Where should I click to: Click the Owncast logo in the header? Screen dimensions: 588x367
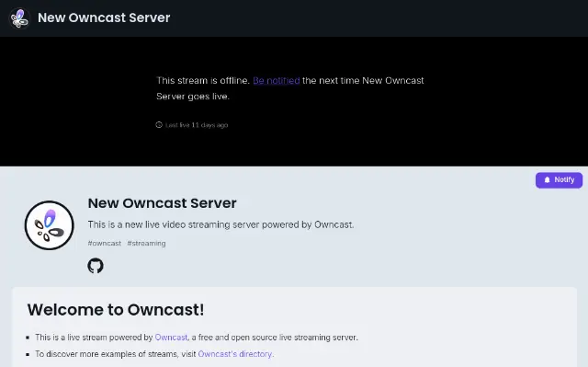click(x=19, y=18)
